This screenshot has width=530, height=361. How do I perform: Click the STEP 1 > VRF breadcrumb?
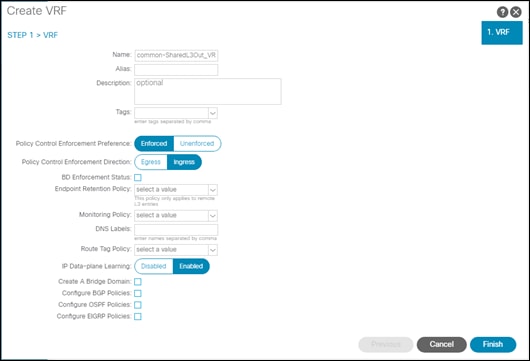pyautogui.click(x=32, y=35)
